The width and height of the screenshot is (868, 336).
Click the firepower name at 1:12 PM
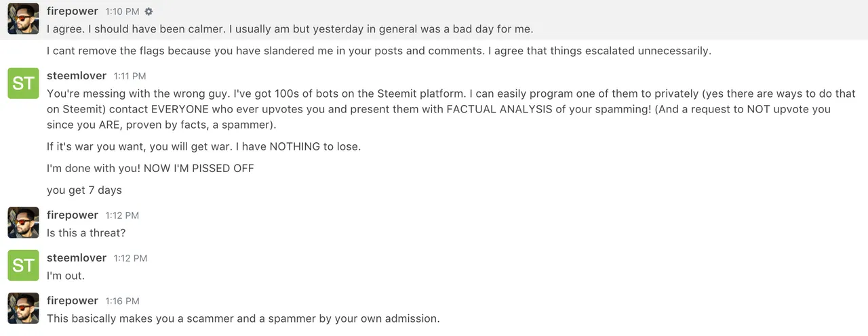[x=73, y=215]
